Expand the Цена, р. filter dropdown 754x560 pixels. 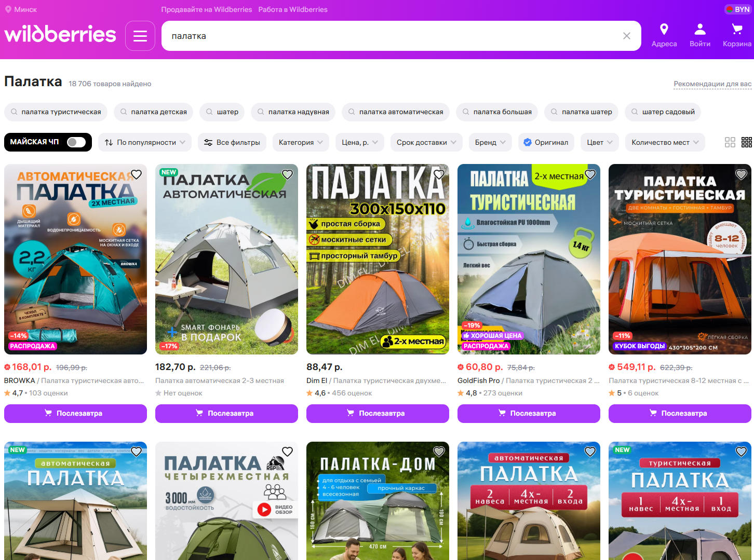tap(360, 142)
